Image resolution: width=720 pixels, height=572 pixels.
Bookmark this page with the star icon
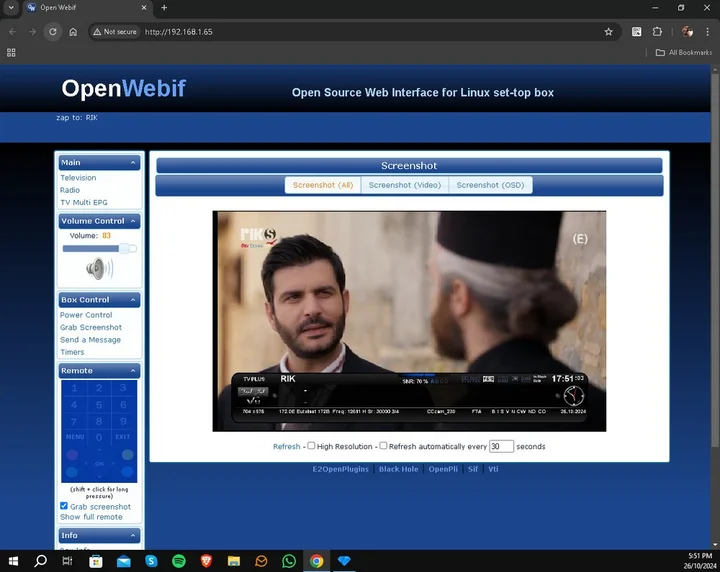[x=608, y=32]
